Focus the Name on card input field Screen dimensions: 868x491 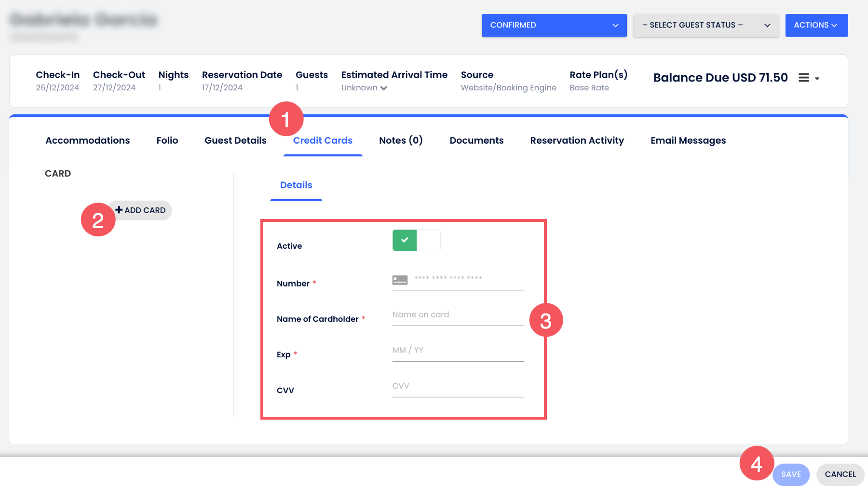pyautogui.click(x=458, y=315)
